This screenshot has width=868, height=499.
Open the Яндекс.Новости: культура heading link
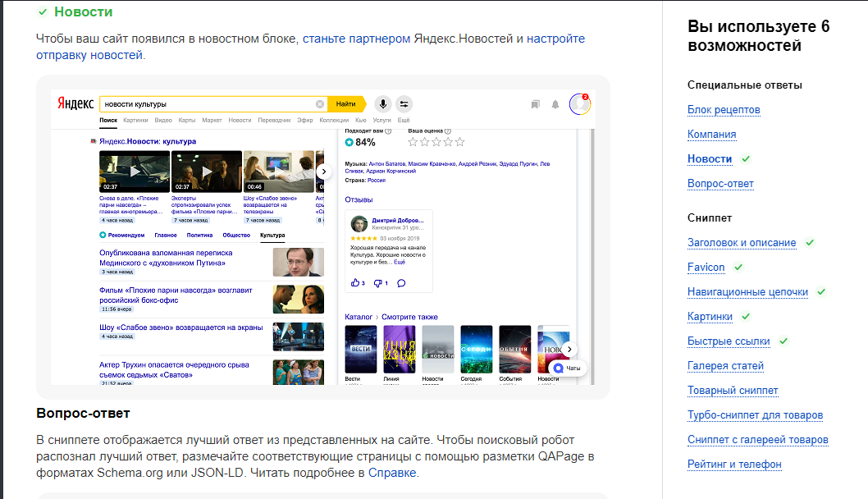(x=147, y=141)
